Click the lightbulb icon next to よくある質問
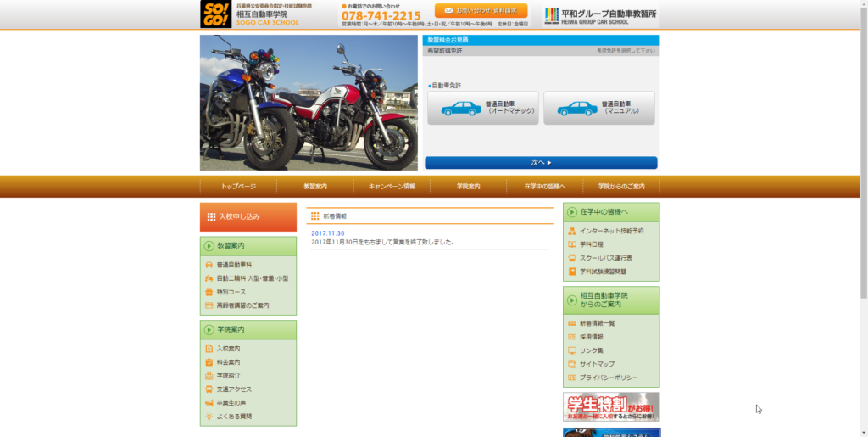This screenshot has width=868, height=437. [209, 416]
